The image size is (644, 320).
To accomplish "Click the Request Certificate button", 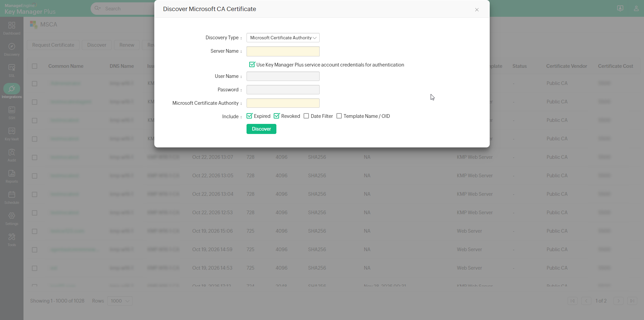I will [x=53, y=45].
